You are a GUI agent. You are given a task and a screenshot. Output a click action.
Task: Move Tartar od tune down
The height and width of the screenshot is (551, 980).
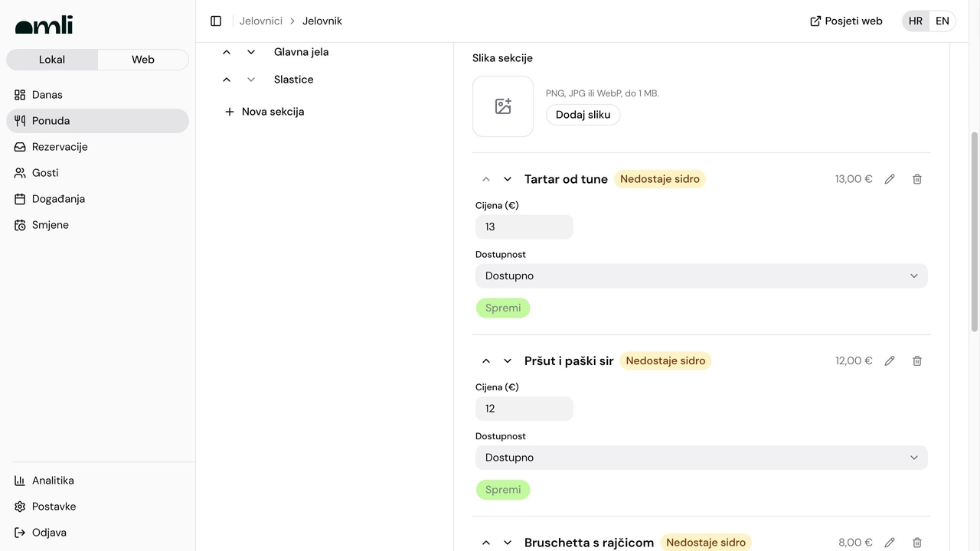(x=508, y=179)
